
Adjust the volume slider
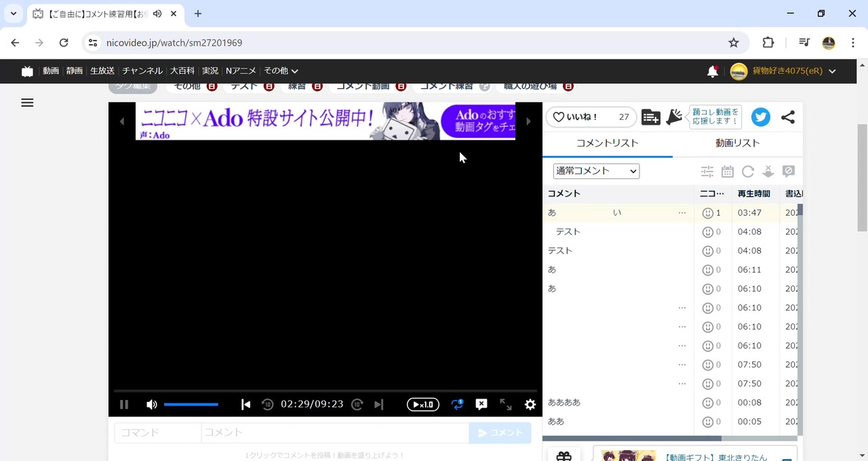(x=191, y=404)
